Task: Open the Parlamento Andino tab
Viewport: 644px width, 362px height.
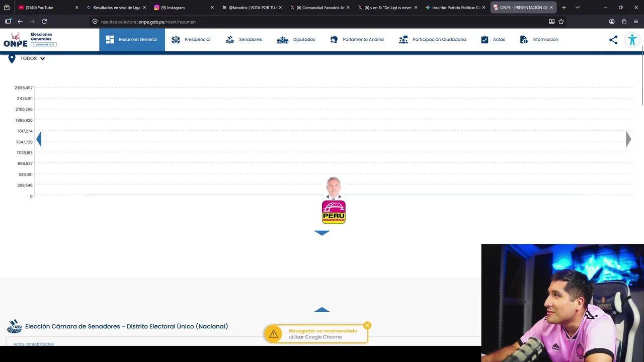Action: (x=357, y=40)
